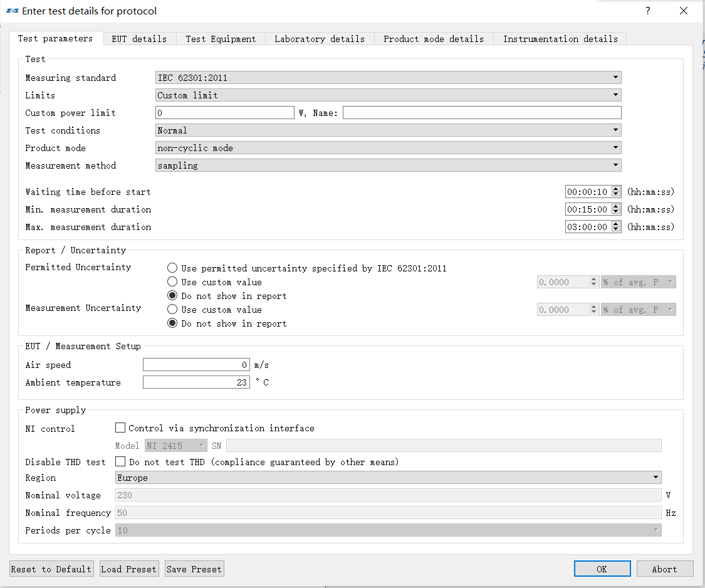Expand the Product mode dropdown

(388, 147)
